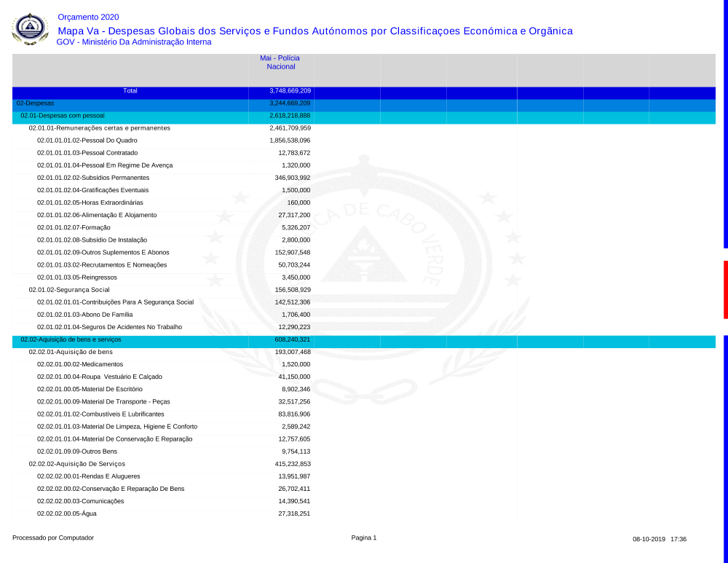This screenshot has height=563, width=728.
Task: Select the 'Mai - Polícia Nacional' column header
Action: point(280,62)
